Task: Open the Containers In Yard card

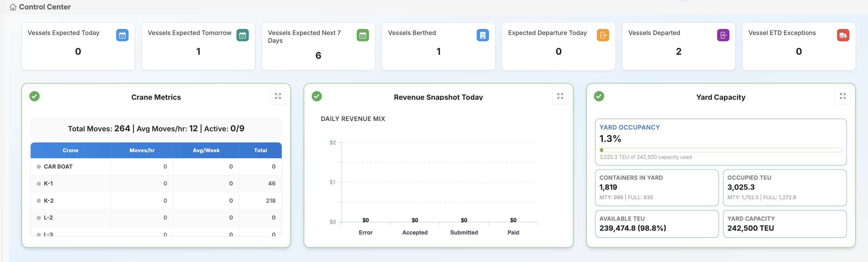Action: [x=656, y=187]
